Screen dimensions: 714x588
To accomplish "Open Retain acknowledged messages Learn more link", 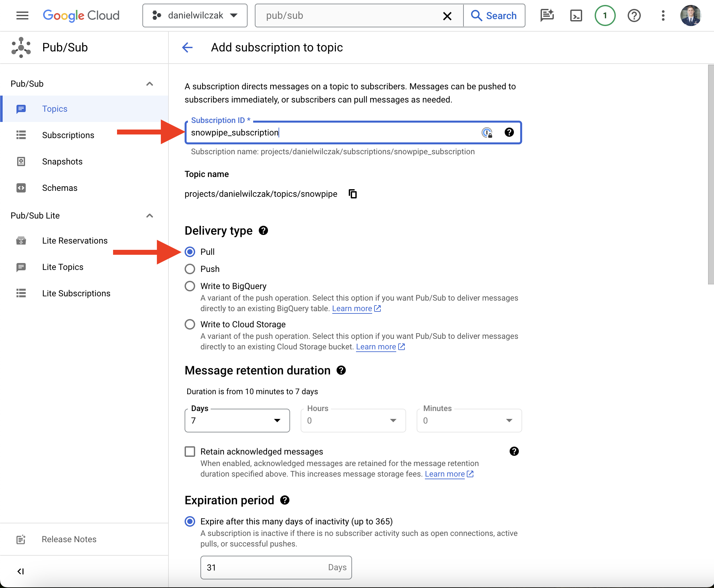I will click(x=449, y=474).
